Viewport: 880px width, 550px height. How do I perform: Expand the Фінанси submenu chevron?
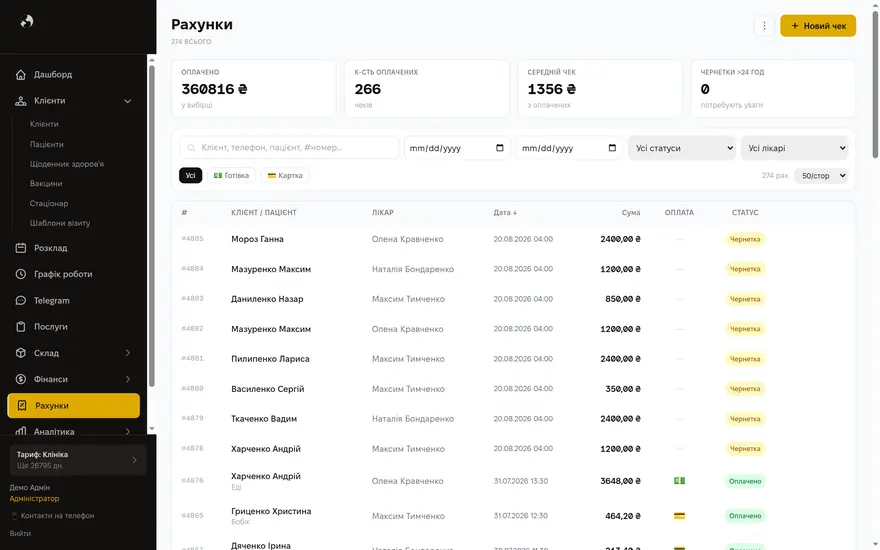[127, 379]
